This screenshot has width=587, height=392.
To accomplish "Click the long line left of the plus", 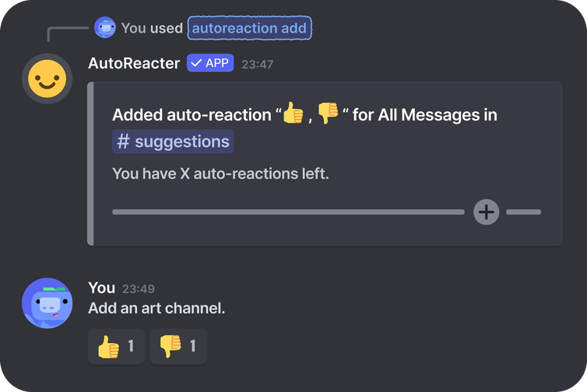I will pyautogui.click(x=289, y=212).
